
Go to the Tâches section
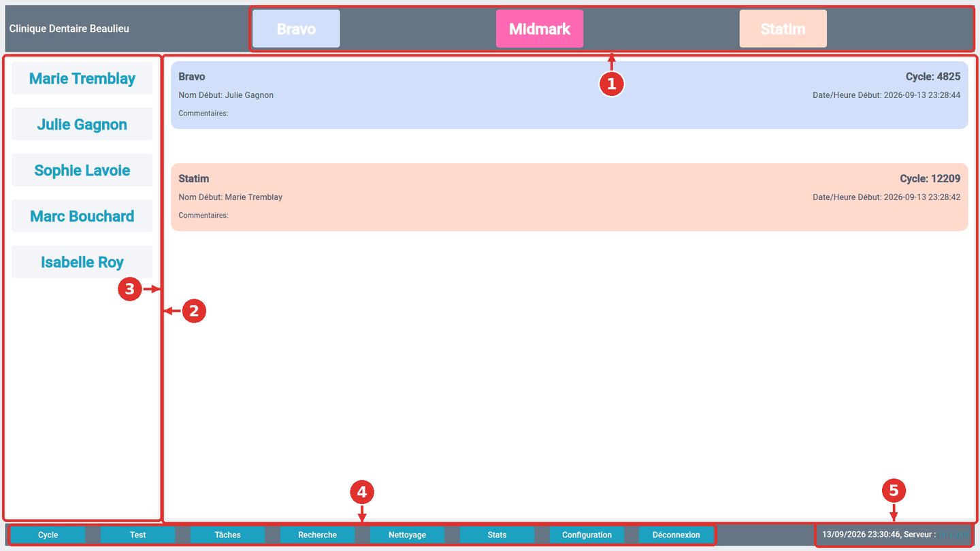(227, 535)
